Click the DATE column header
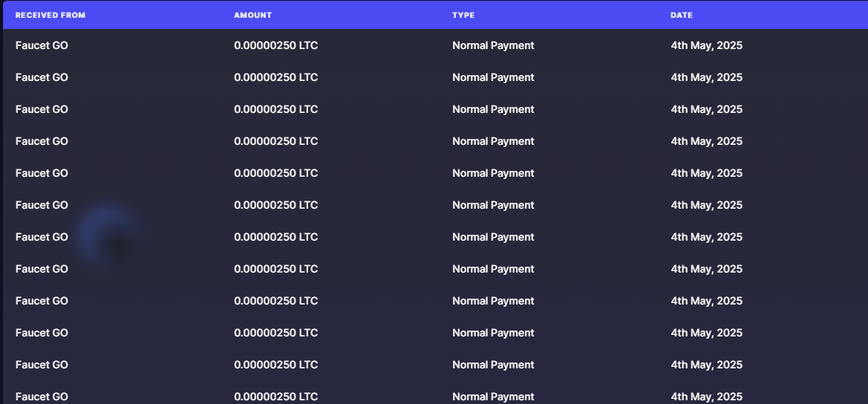This screenshot has width=868, height=404. pos(682,16)
